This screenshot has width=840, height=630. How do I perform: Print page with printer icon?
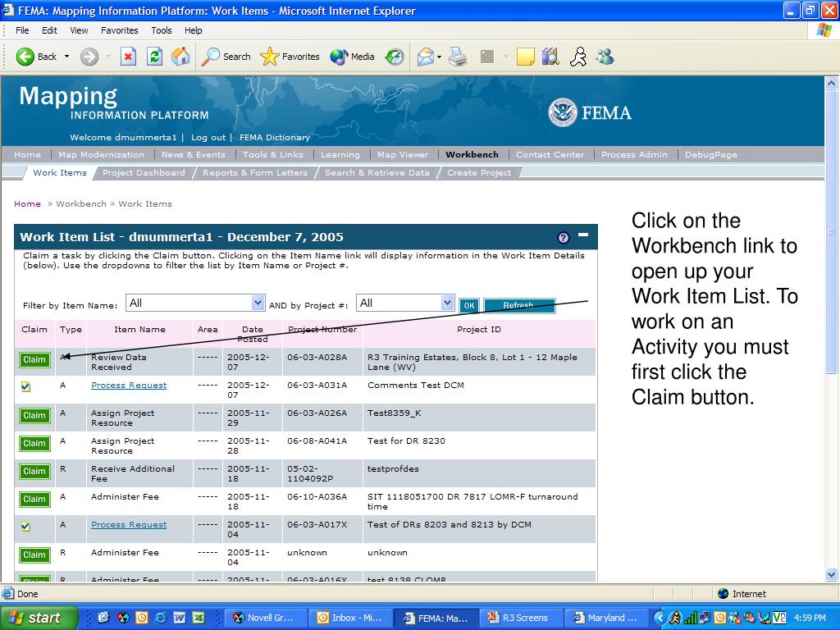click(458, 57)
